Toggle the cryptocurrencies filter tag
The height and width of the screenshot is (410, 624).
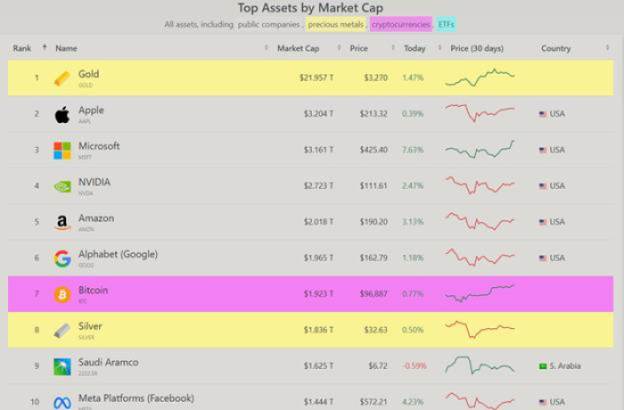[x=400, y=24]
